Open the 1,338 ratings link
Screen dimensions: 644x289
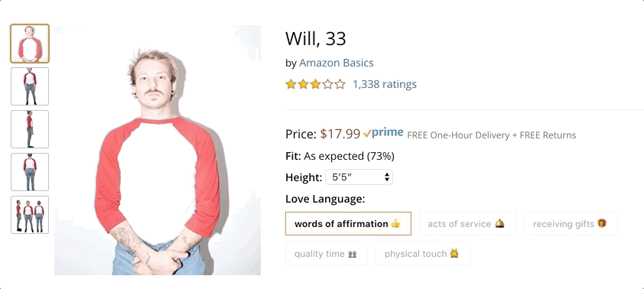click(x=385, y=84)
